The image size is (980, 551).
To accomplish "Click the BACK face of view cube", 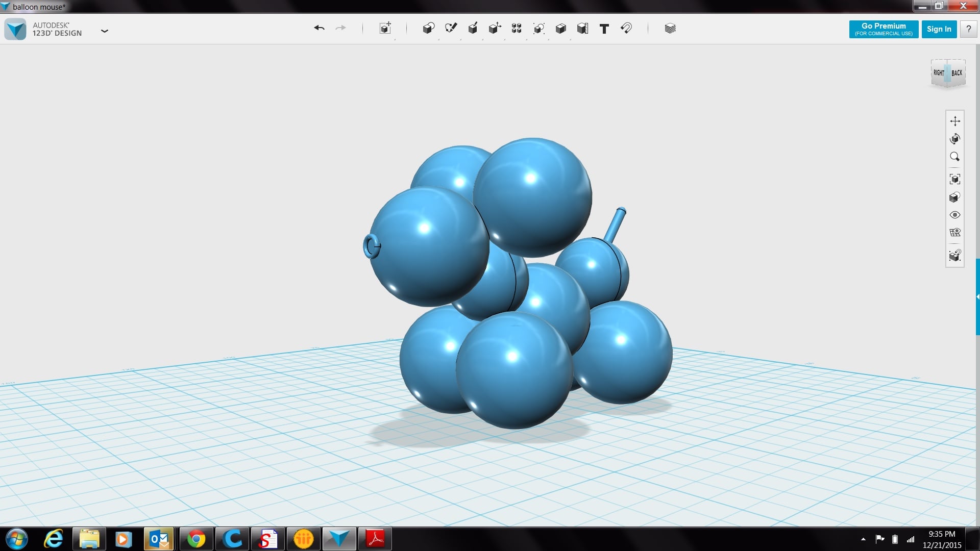I will tap(957, 73).
